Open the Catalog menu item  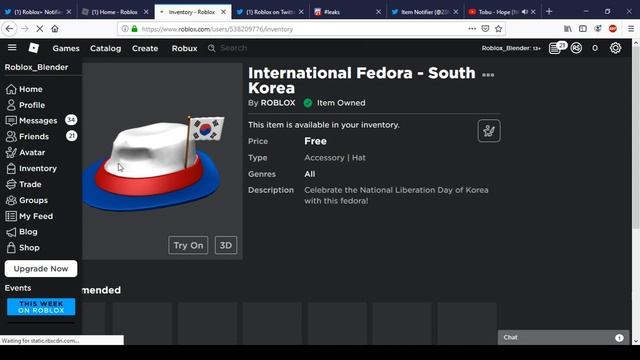pos(106,48)
